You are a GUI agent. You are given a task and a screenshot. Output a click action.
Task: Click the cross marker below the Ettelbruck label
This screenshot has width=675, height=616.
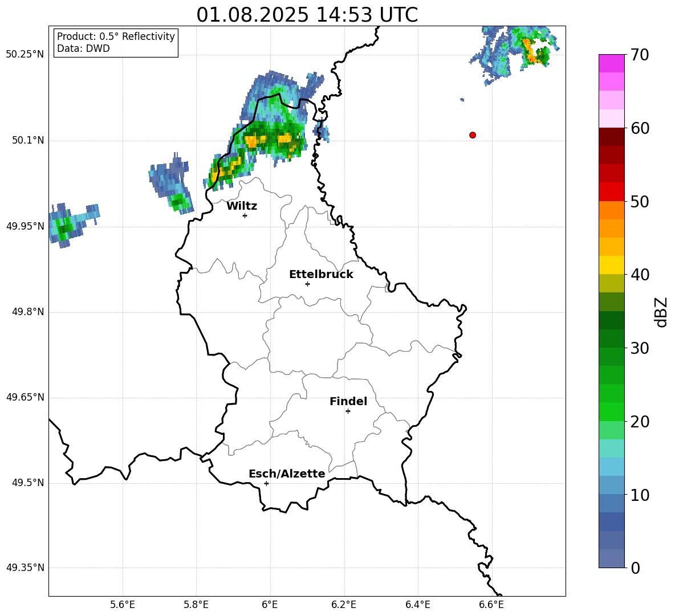pos(307,284)
